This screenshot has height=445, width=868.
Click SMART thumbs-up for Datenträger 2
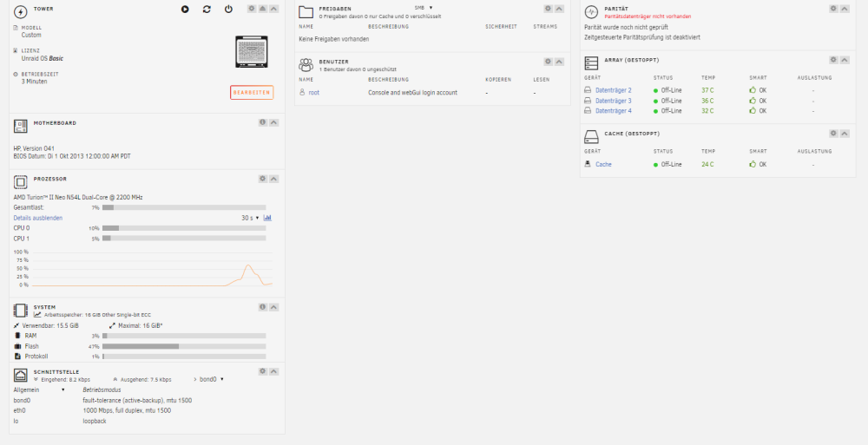click(753, 89)
